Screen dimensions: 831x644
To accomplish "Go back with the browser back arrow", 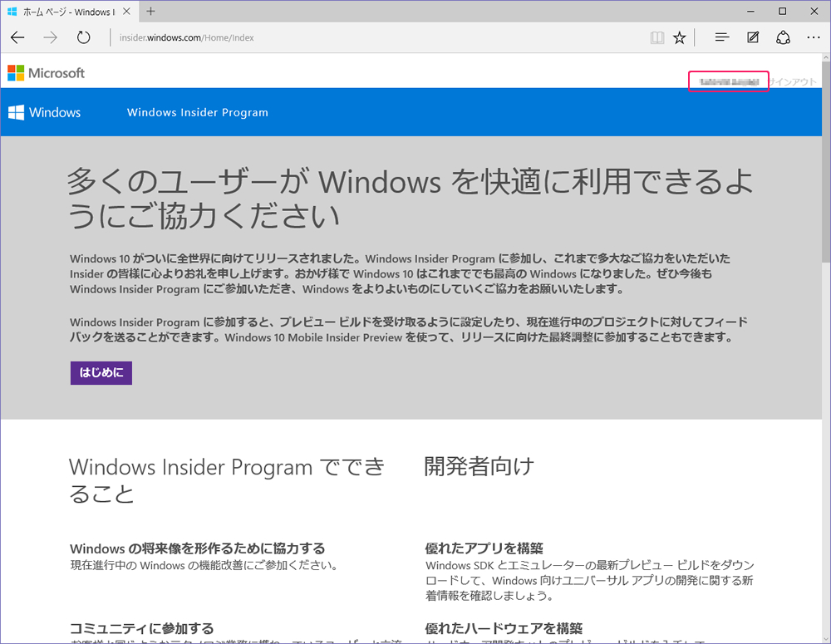I will pos(18,37).
